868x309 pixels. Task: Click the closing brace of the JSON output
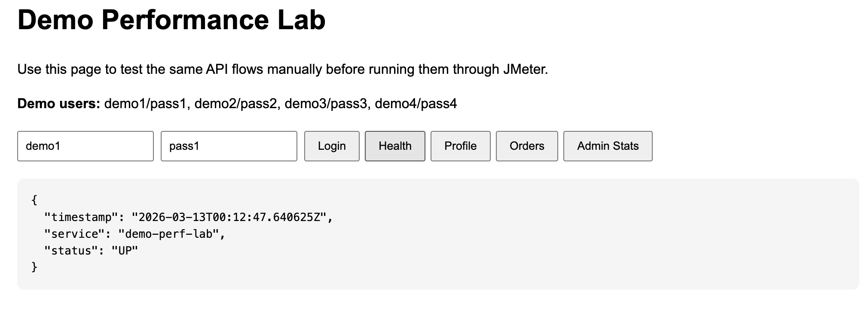click(x=34, y=267)
